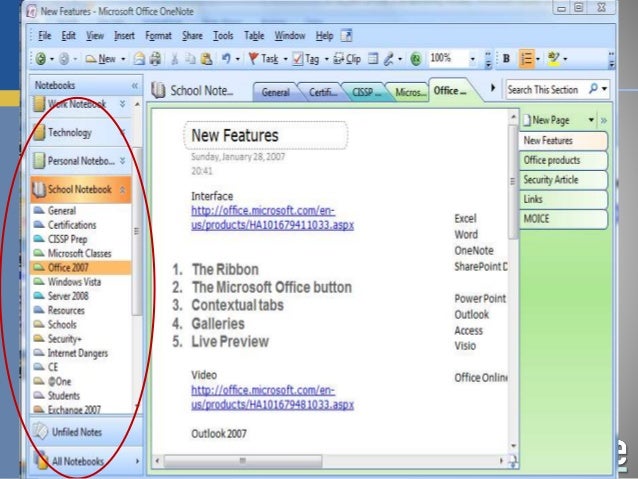The width and height of the screenshot is (638, 479).
Task: Click the icon right of Help menu
Action: click(x=346, y=36)
